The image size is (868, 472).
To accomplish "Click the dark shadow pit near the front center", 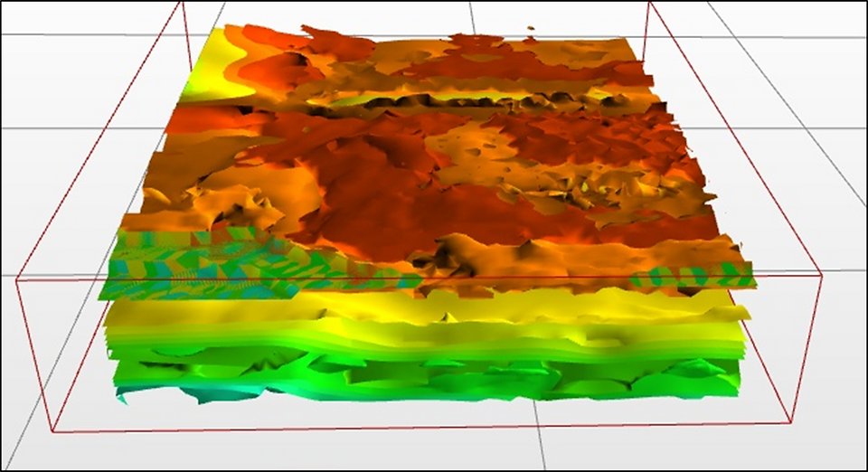I will [443, 258].
